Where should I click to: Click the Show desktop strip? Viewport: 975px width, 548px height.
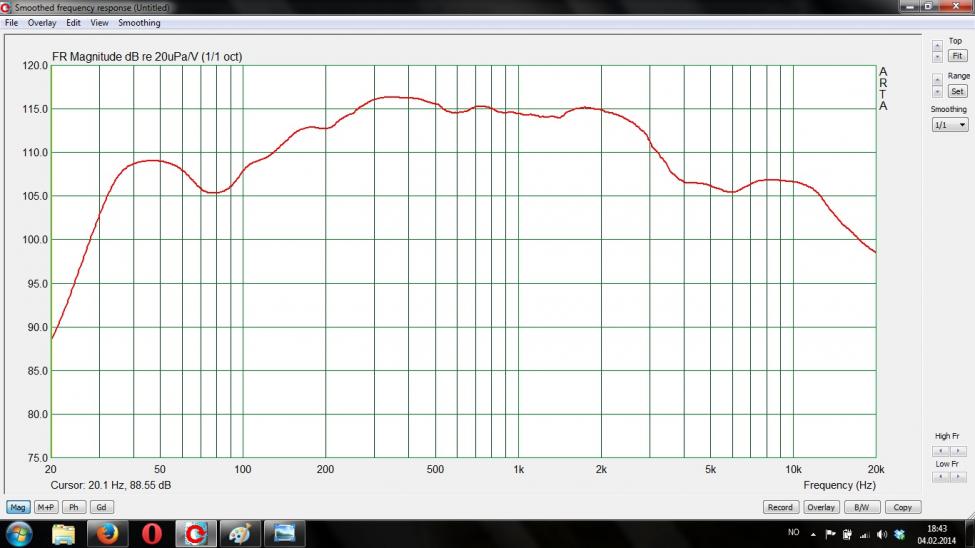coord(970,534)
